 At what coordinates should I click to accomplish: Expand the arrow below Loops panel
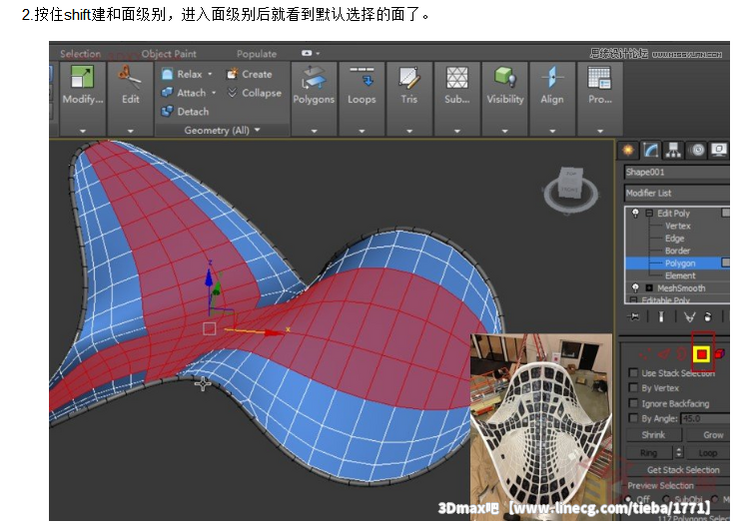pyautogui.click(x=362, y=131)
